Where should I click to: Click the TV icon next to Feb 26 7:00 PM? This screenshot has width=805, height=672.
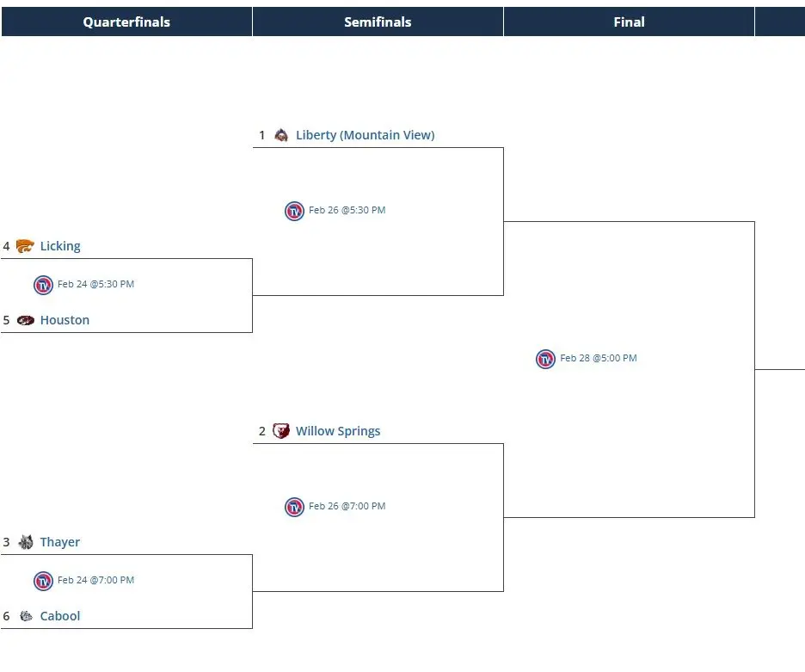tap(294, 507)
